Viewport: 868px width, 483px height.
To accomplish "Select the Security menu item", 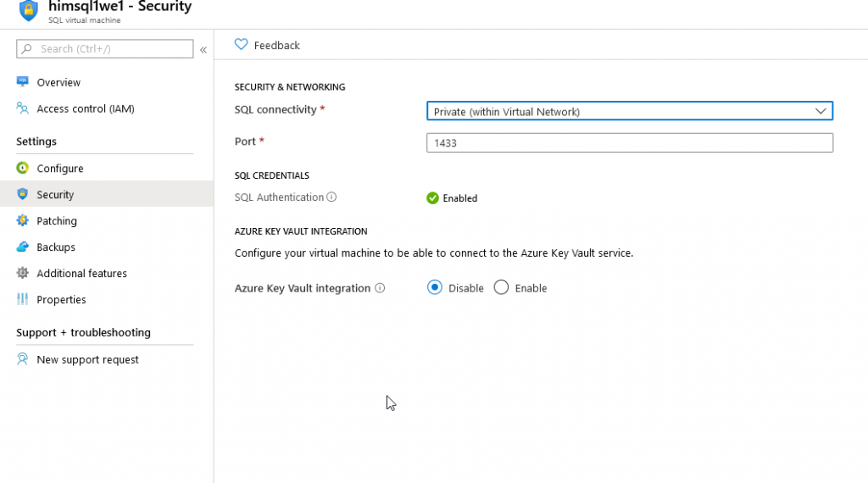I will tap(106, 194).
